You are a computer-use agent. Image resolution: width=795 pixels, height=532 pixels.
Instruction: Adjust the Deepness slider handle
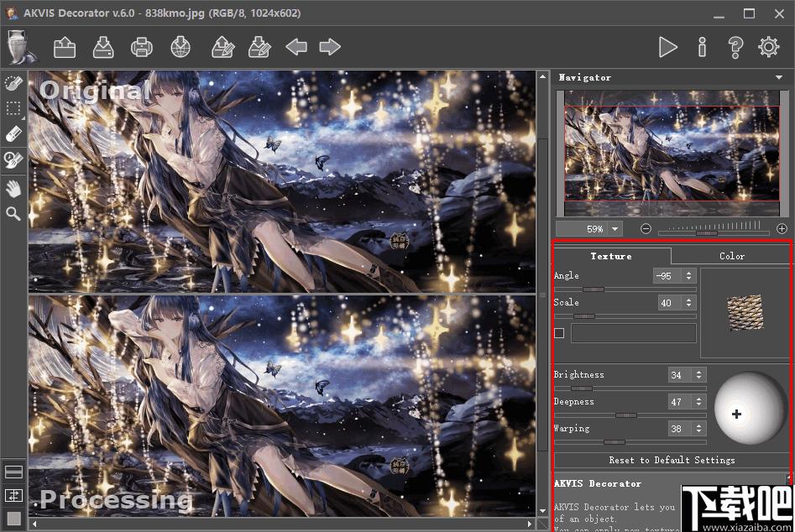[625, 415]
